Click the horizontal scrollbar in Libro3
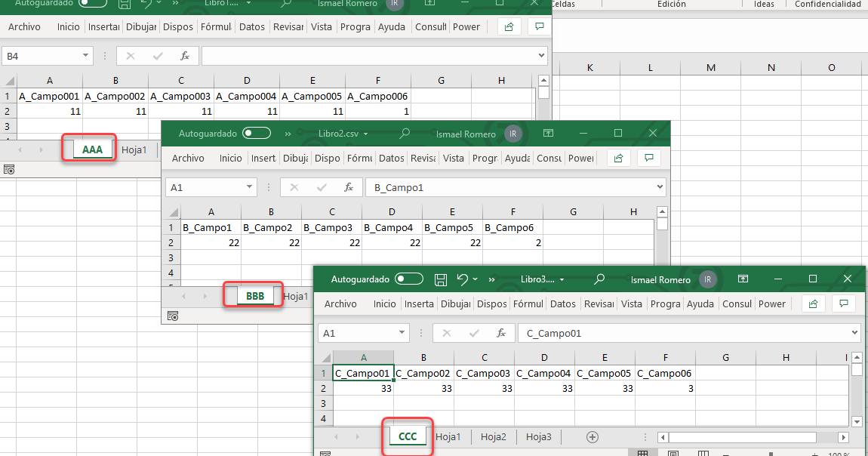 (x=743, y=436)
